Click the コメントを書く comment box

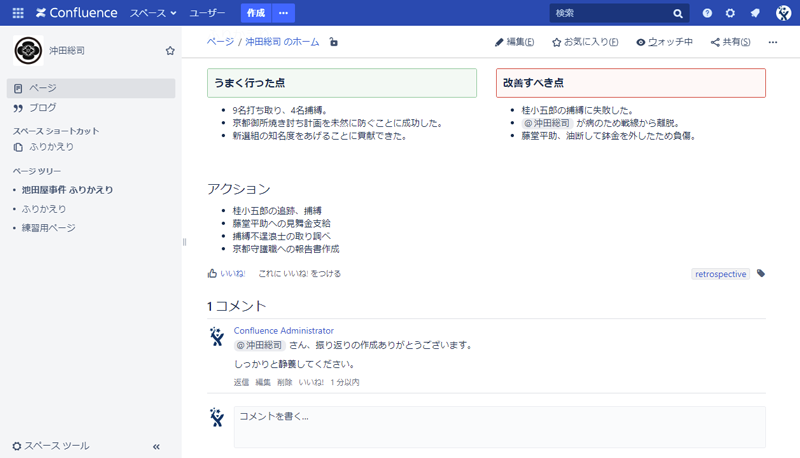coord(499,427)
